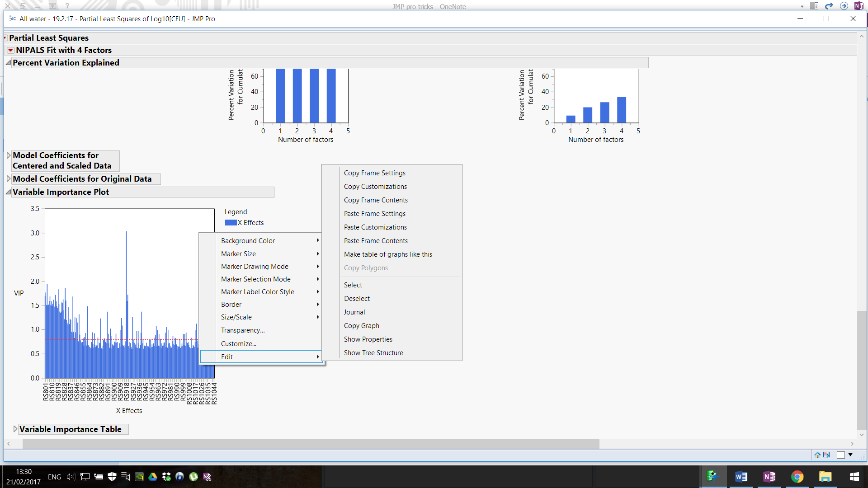
Task: Click the horizontal scrollbar at bottom
Action: pos(311,444)
